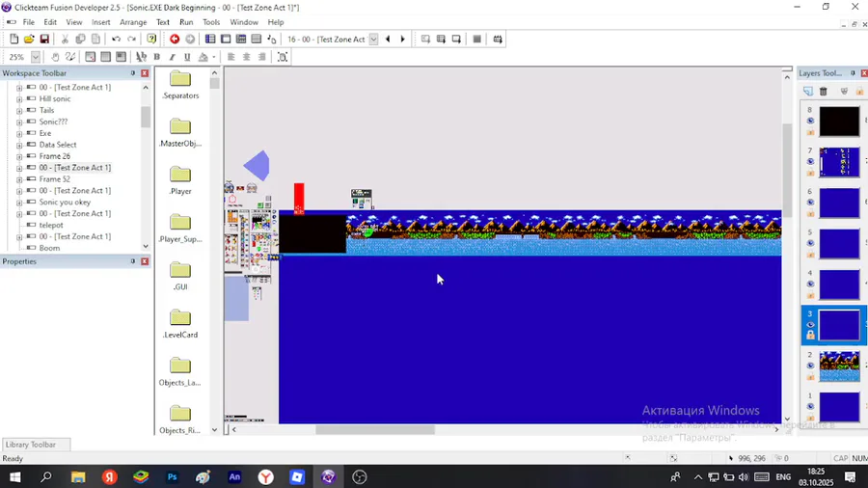The width and height of the screenshot is (868, 488).
Task: Click the Stop square icon
Action: click(x=476, y=40)
